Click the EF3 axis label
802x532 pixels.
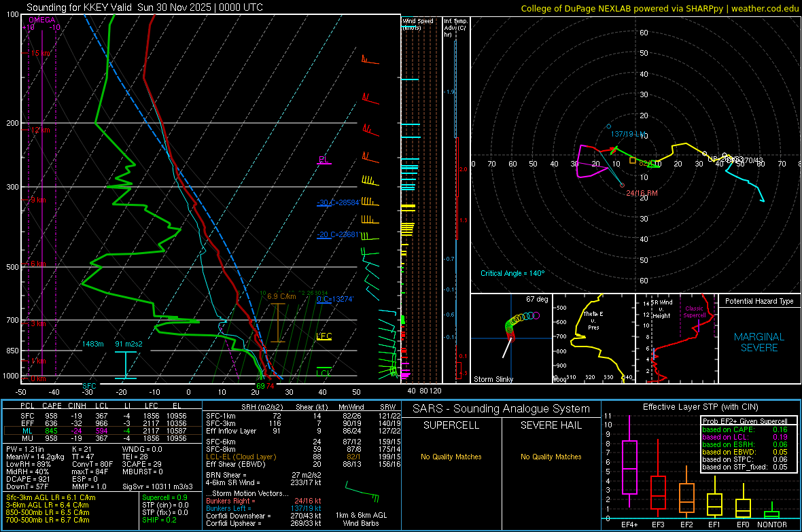tap(658, 525)
